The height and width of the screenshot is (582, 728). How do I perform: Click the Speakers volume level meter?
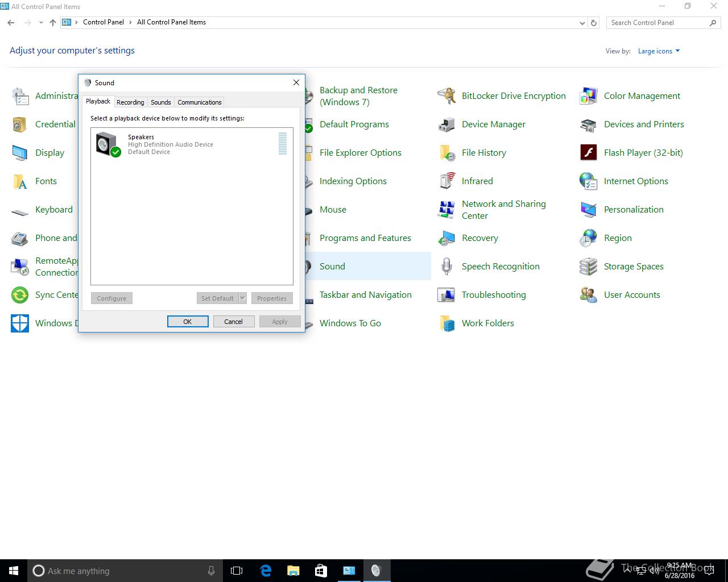(x=283, y=144)
